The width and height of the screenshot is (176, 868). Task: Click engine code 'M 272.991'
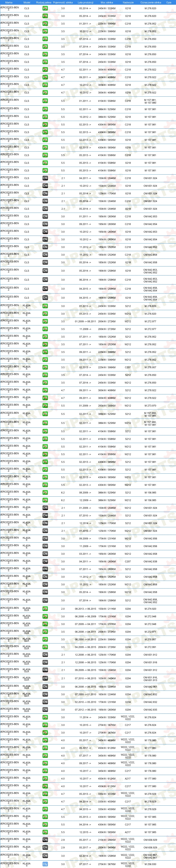point(150,647)
